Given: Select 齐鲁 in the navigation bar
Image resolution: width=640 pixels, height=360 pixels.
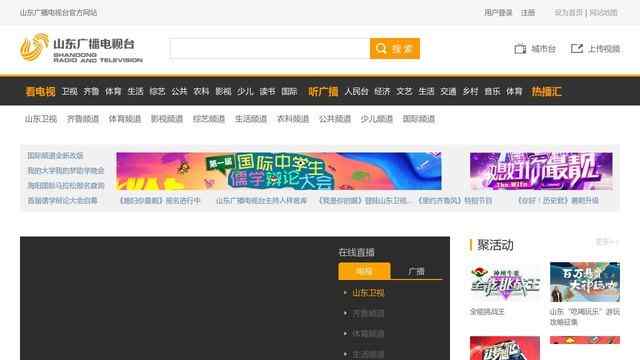Looking at the screenshot, I should (x=91, y=91).
